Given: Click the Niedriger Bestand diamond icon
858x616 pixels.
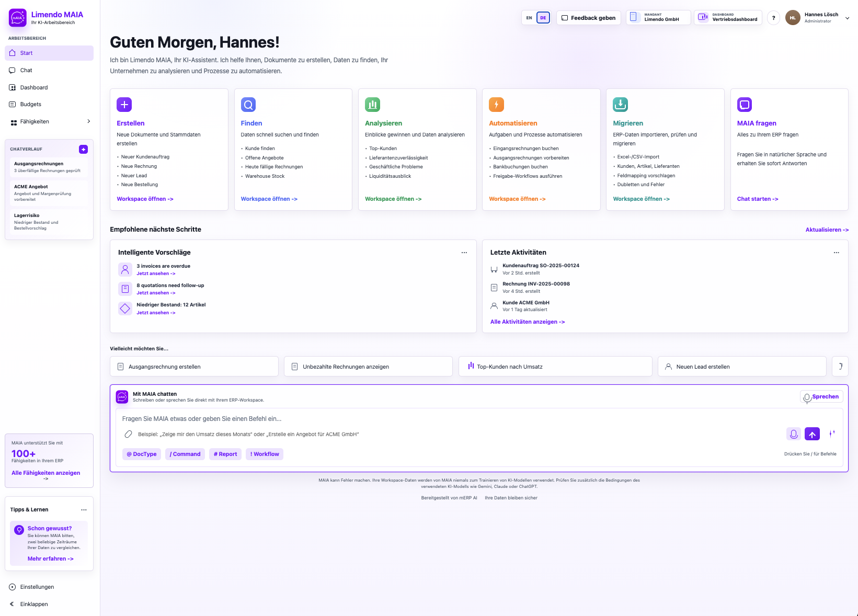Looking at the screenshot, I should point(125,309).
